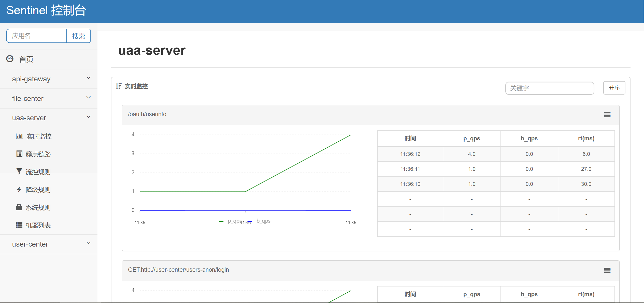
Task: Open the 簇点链路 menu item
Action: tap(38, 154)
